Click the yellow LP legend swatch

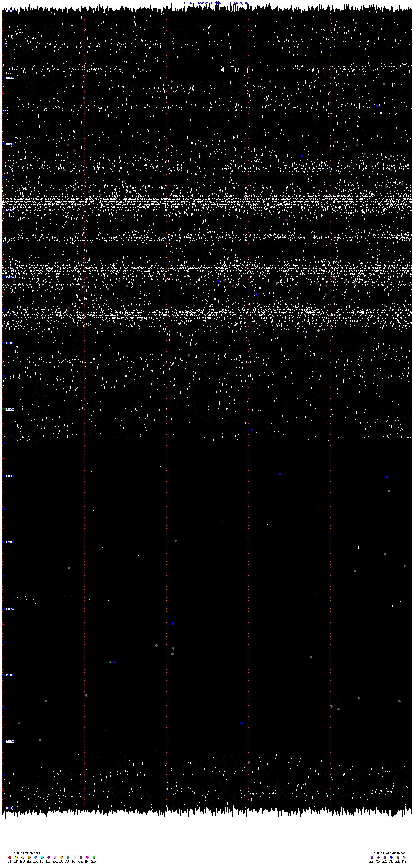pos(16,857)
